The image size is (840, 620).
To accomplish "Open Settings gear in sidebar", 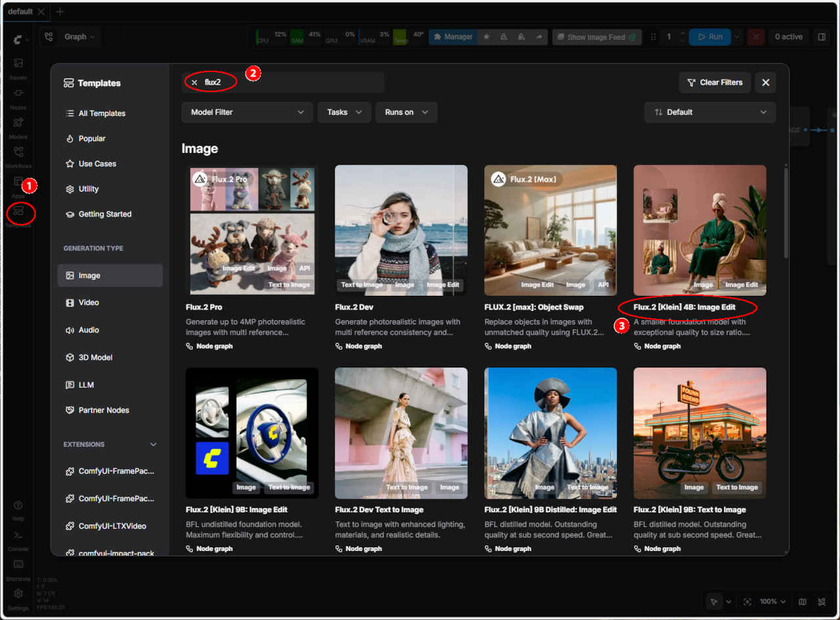I will [18, 594].
